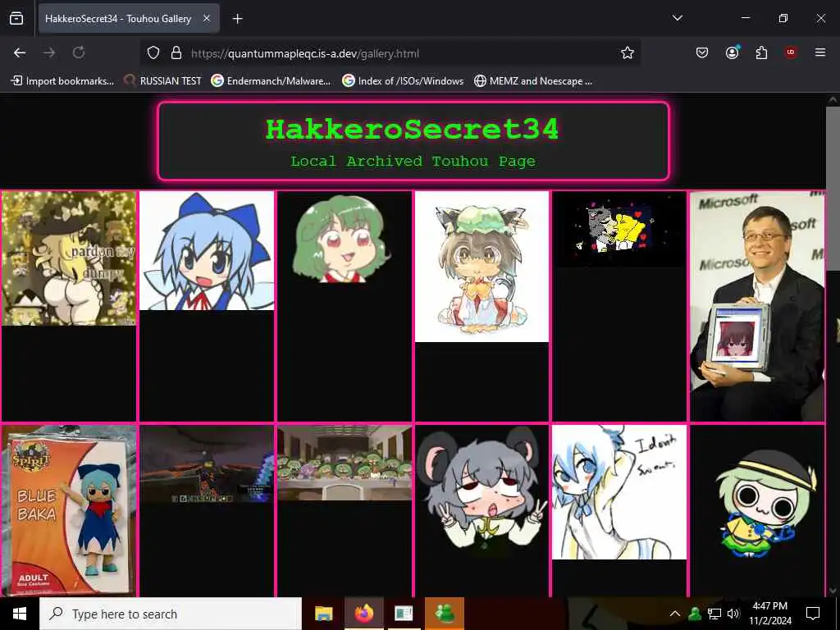Open the cat-eared girl with green hat
Viewport: 840px width, 630px height.
coord(482,267)
